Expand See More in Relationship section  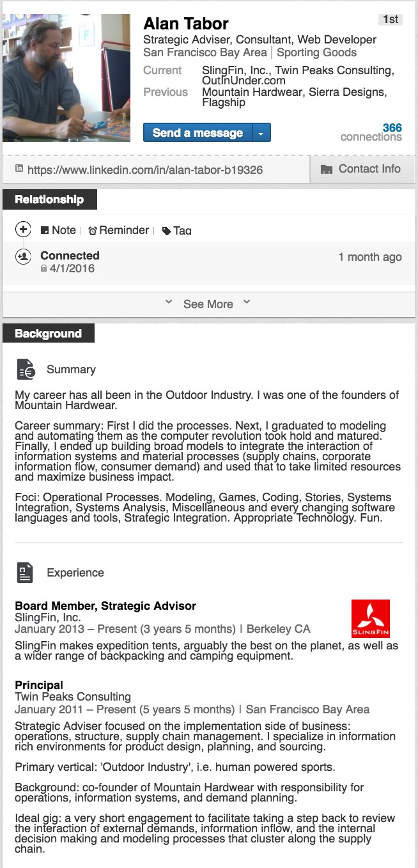[208, 304]
